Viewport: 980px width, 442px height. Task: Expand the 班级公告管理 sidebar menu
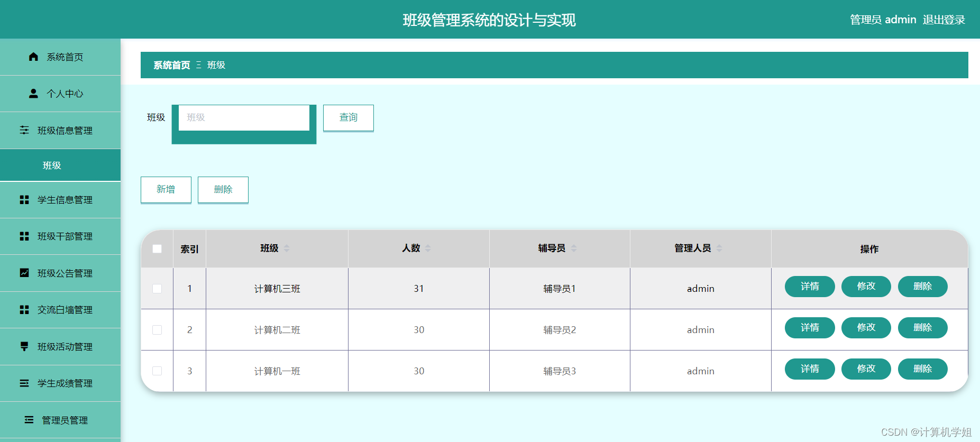pyautogui.click(x=60, y=273)
